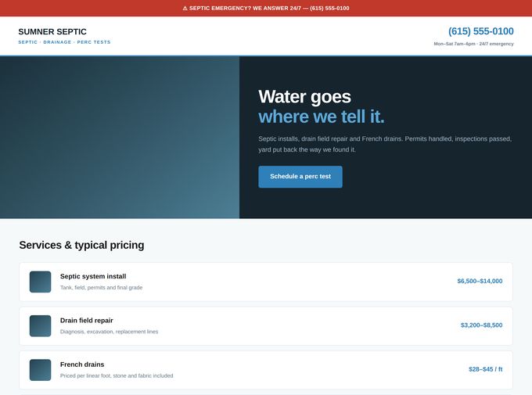Click the tagline Septic · Drainage · Perc Tests
The image size is (532, 395).
[x=64, y=42]
